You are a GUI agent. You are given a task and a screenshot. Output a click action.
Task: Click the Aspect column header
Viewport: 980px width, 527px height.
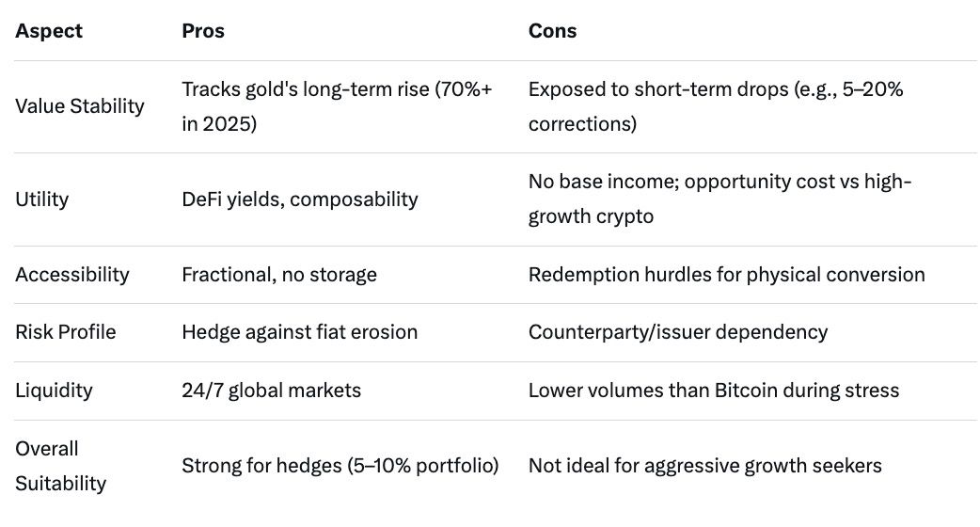pyautogui.click(x=49, y=31)
